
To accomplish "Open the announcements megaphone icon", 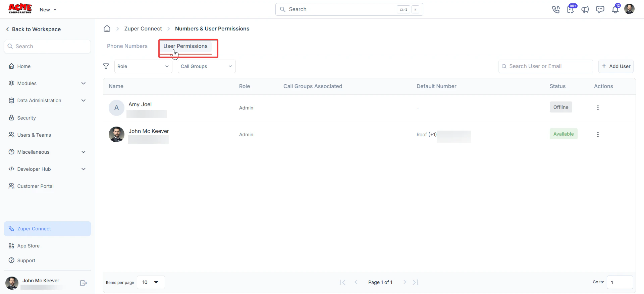I will point(585,9).
